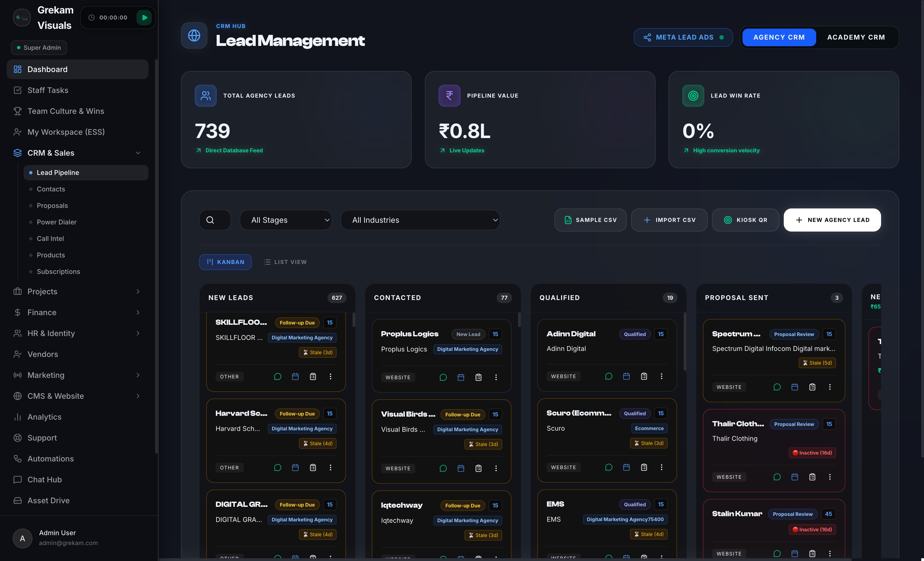Open Meta Lead Ads button

click(683, 37)
